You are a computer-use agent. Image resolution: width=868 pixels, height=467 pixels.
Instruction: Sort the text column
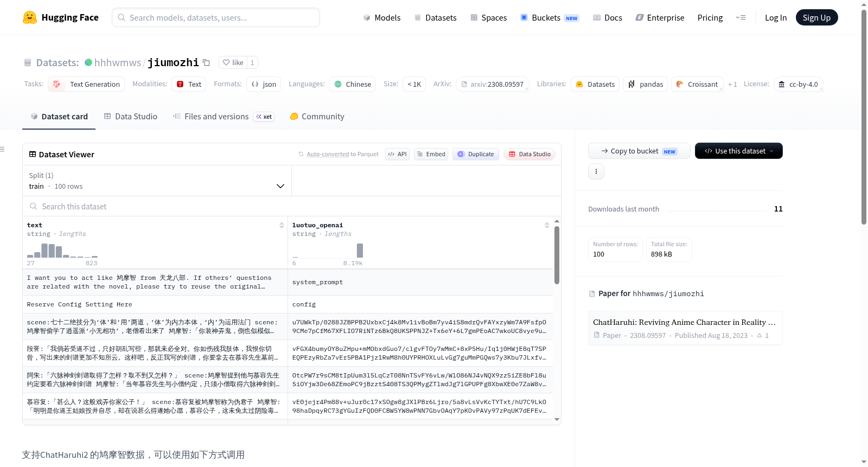[282, 225]
